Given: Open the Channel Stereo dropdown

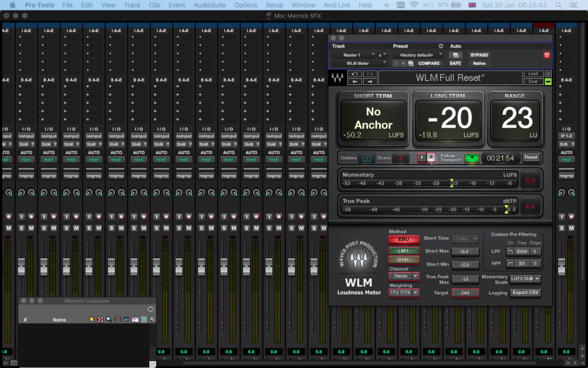Looking at the screenshot, I should [404, 276].
